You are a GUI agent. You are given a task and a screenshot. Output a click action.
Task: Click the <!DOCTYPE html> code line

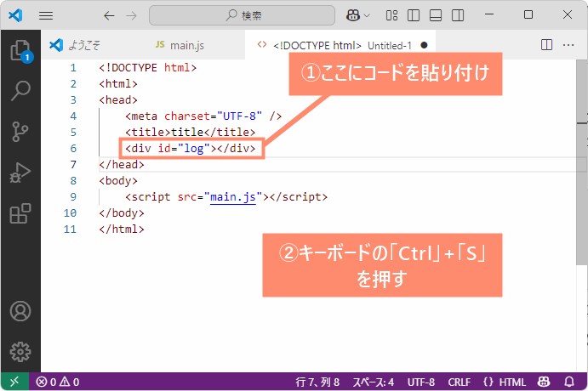point(148,68)
